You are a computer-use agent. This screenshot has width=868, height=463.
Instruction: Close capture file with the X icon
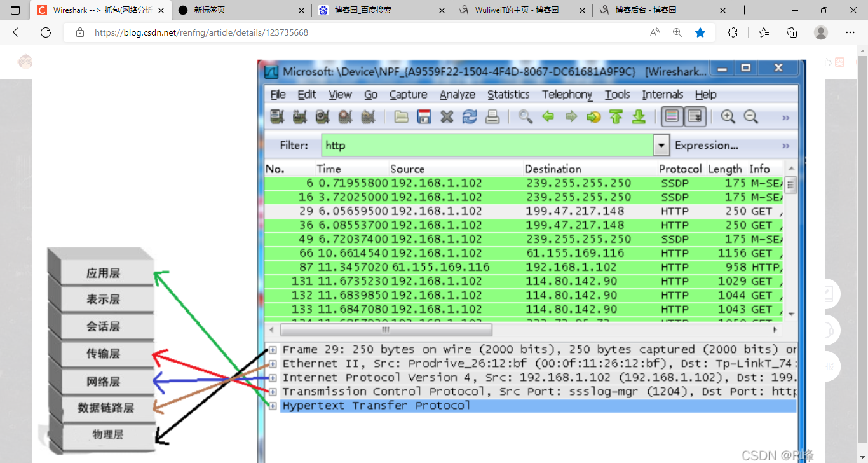click(x=447, y=117)
